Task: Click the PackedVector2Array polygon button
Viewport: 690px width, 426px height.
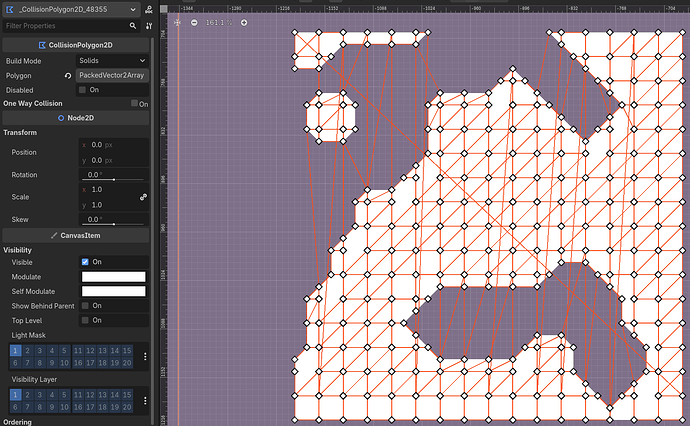Action: coord(112,75)
